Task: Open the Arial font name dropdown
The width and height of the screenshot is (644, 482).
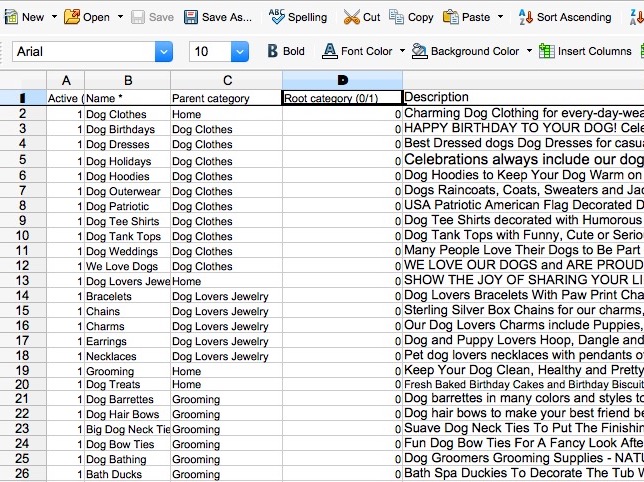Action: click(x=163, y=52)
